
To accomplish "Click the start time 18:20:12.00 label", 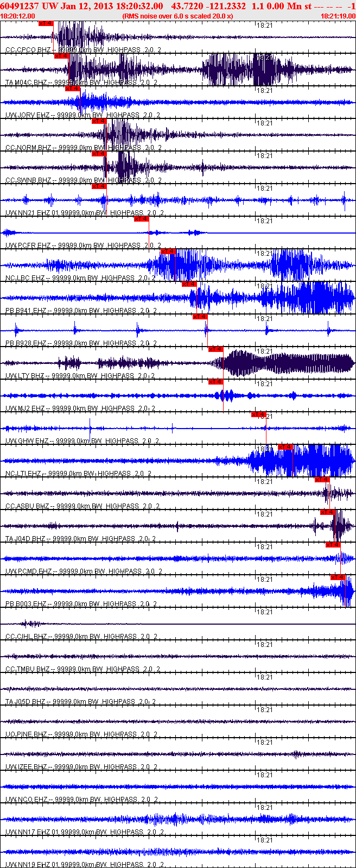I will (17, 16).
